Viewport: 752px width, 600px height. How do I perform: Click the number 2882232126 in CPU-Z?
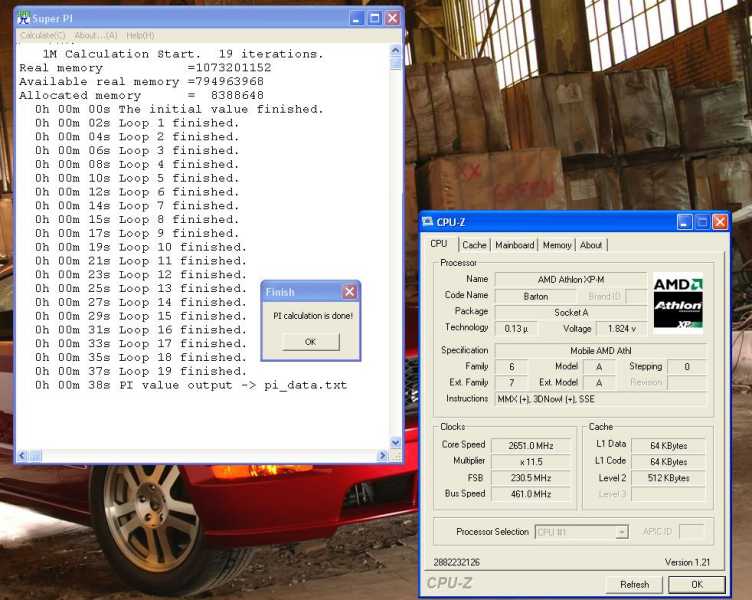457,562
